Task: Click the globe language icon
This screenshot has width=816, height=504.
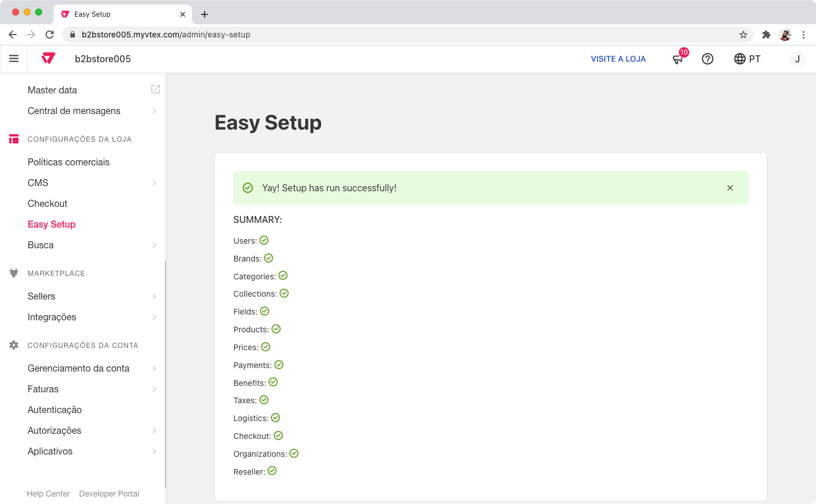Action: click(740, 59)
